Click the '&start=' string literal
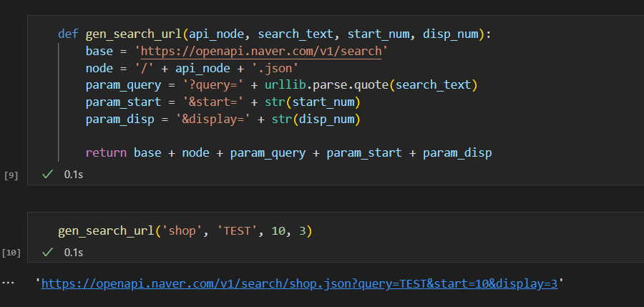Screen dimensions: 644x307 pyautogui.click(x=213, y=102)
